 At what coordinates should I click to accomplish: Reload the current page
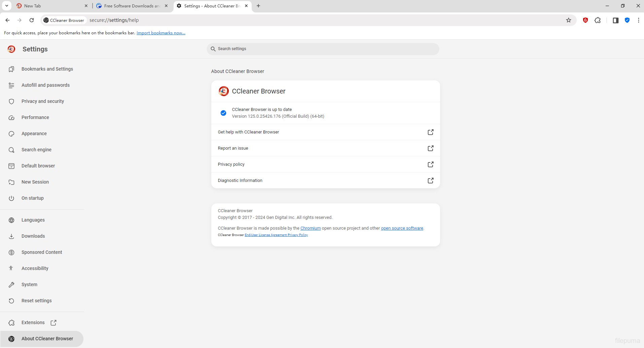32,20
